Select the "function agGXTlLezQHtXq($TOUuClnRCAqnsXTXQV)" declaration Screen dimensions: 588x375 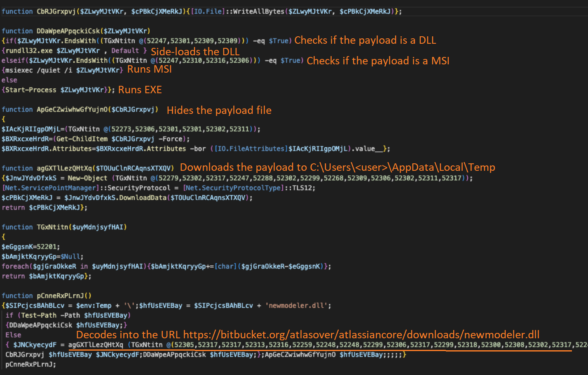pyautogui.click(x=88, y=168)
